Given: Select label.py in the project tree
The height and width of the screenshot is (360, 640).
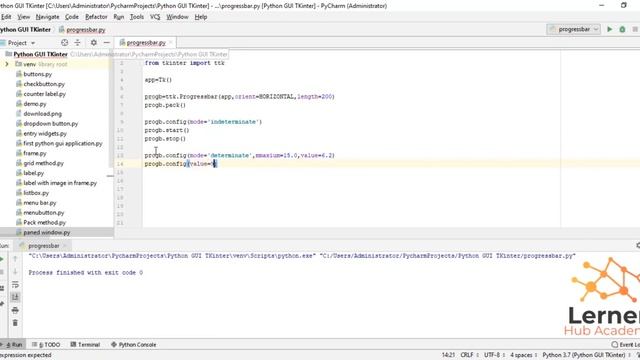Looking at the screenshot, I should coord(33,173).
